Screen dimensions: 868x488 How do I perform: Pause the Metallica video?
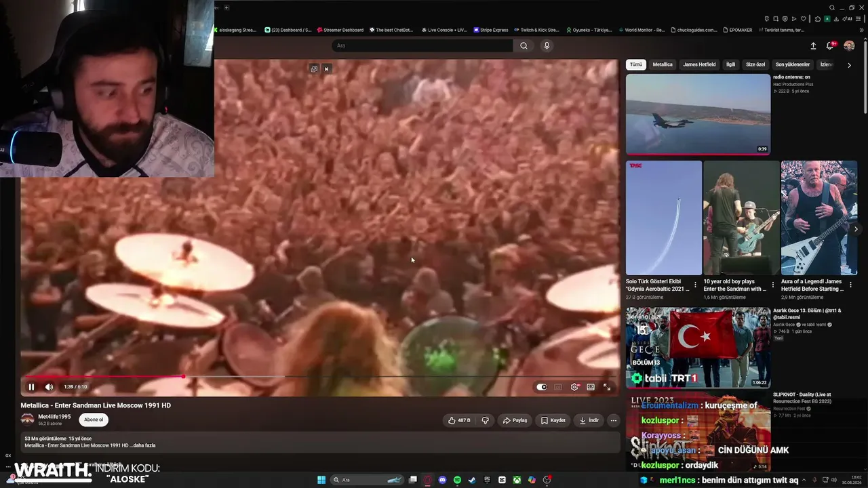click(x=31, y=387)
